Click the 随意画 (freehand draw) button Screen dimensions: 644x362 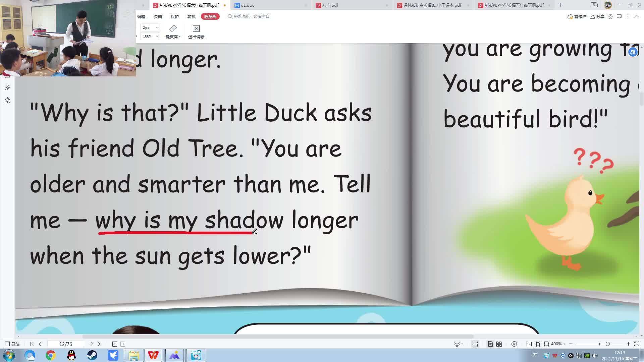(210, 16)
